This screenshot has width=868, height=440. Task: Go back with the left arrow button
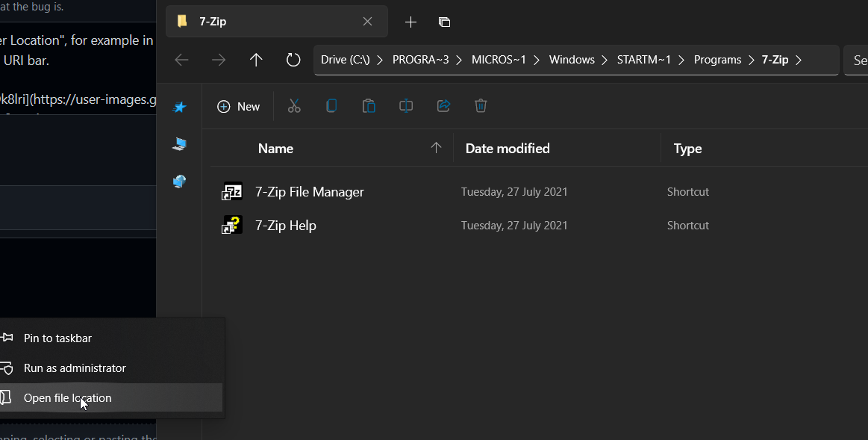(x=181, y=60)
